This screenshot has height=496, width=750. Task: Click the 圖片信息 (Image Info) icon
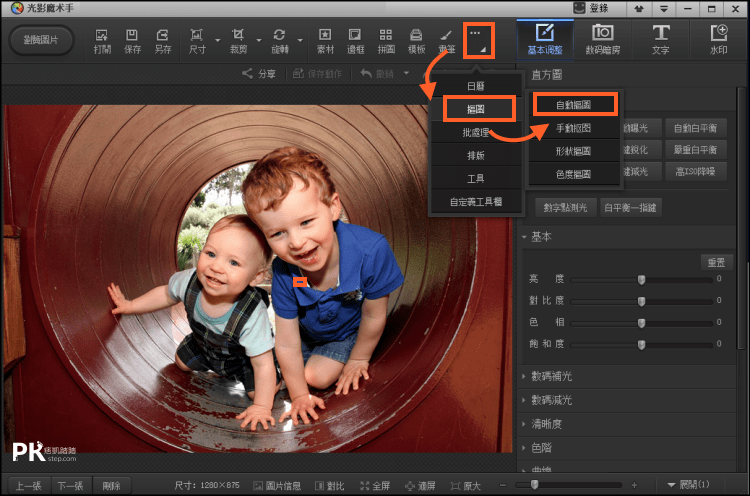point(258,486)
